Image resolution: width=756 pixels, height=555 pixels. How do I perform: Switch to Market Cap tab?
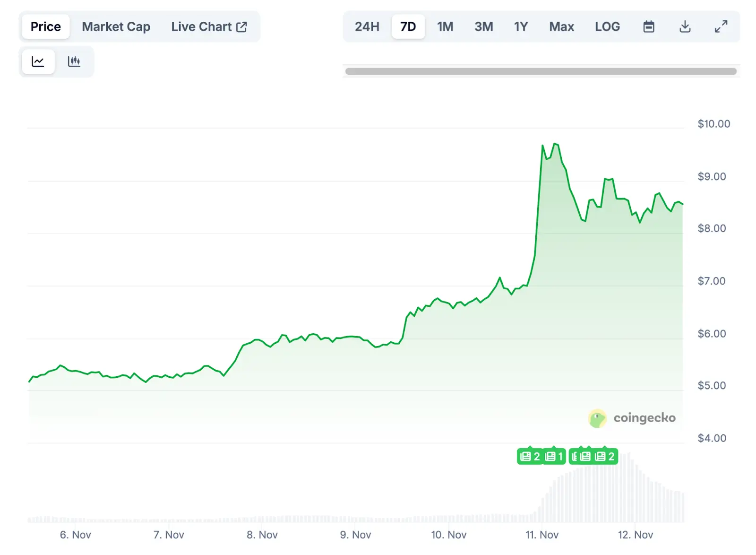tap(116, 26)
